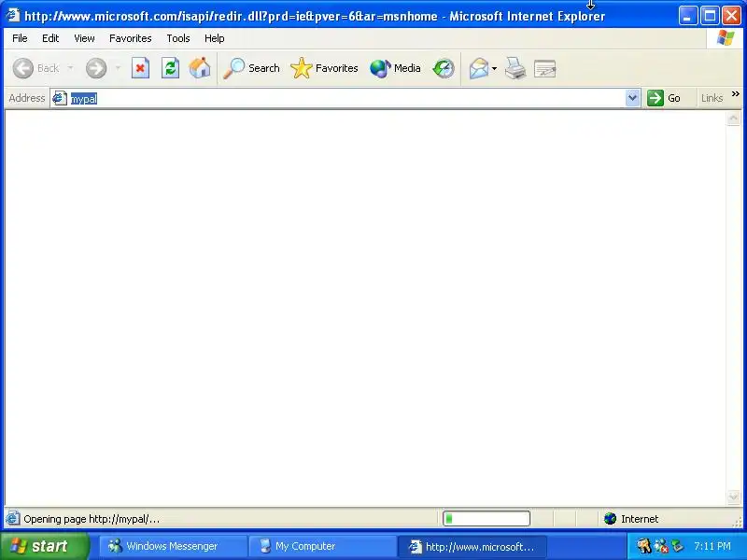Click the leftmost icon in the system tray
Image resolution: width=747 pixels, height=560 pixels.
(x=644, y=546)
